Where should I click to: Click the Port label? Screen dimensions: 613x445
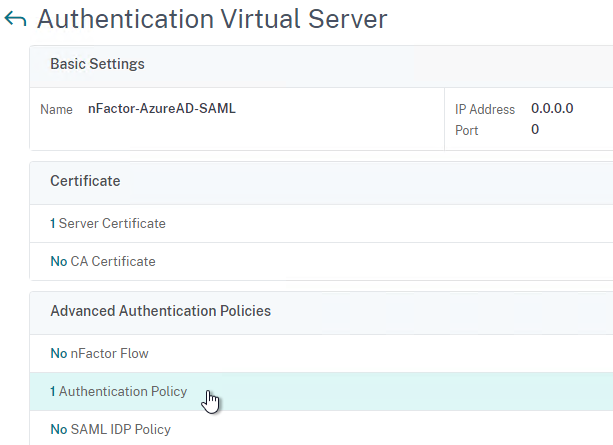click(x=466, y=130)
